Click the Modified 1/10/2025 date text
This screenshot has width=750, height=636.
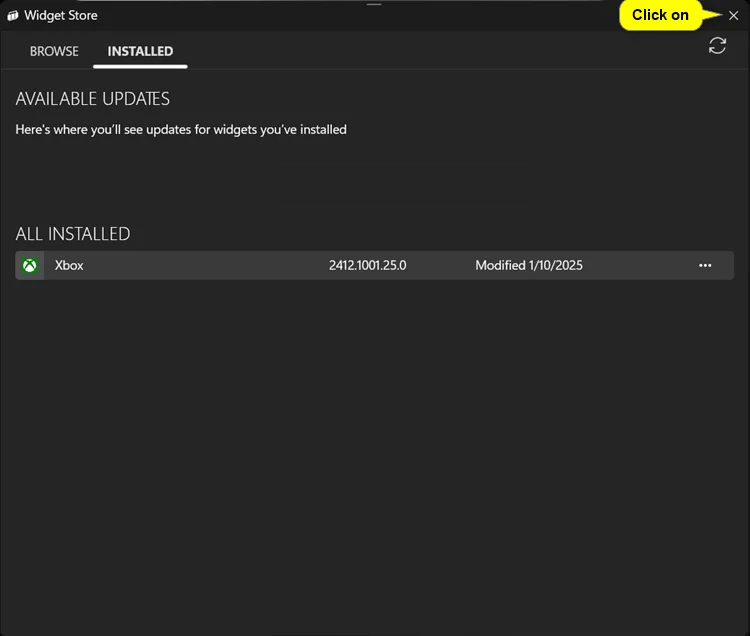(528, 265)
